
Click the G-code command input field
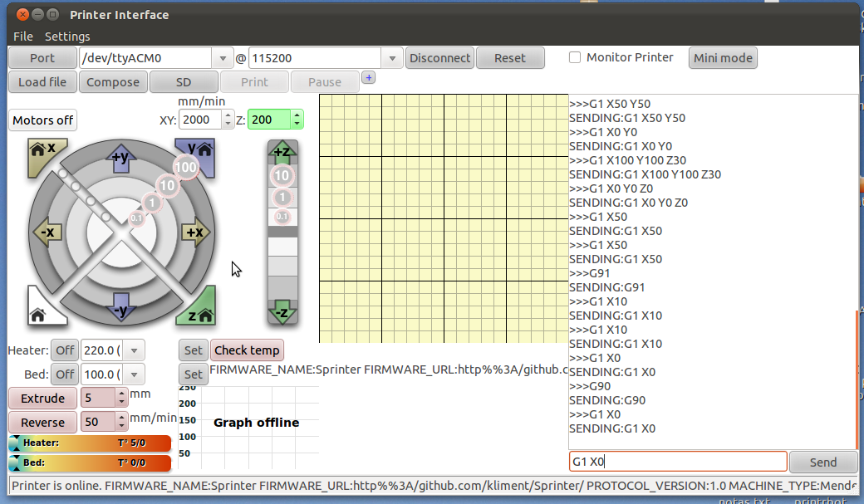(677, 462)
